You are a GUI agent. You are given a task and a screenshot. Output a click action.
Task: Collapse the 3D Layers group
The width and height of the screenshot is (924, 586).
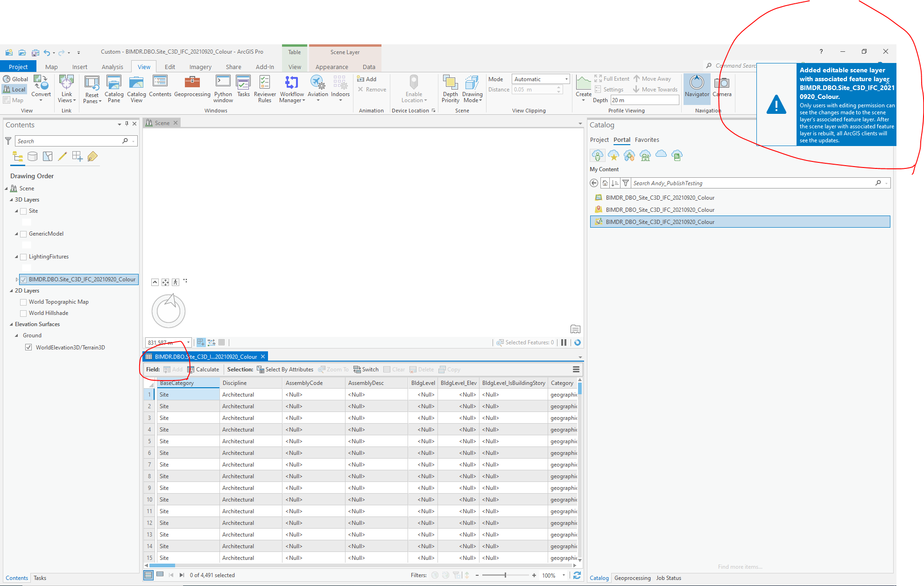(11, 200)
